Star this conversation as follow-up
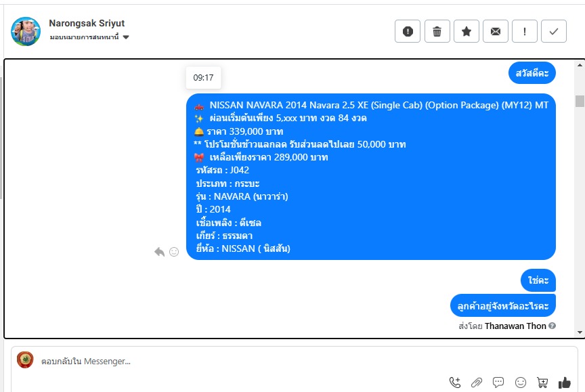Screen dimensions: 585x392 (x=467, y=31)
